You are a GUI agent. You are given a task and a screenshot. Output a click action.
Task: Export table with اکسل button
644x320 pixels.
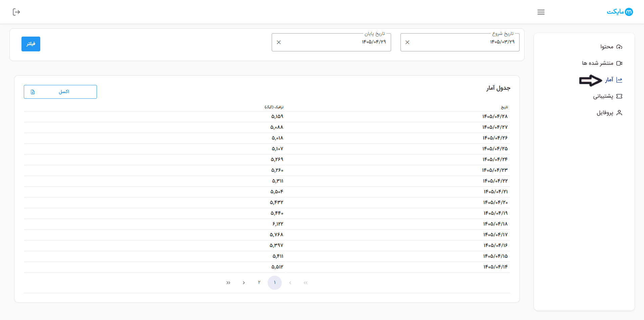click(60, 92)
